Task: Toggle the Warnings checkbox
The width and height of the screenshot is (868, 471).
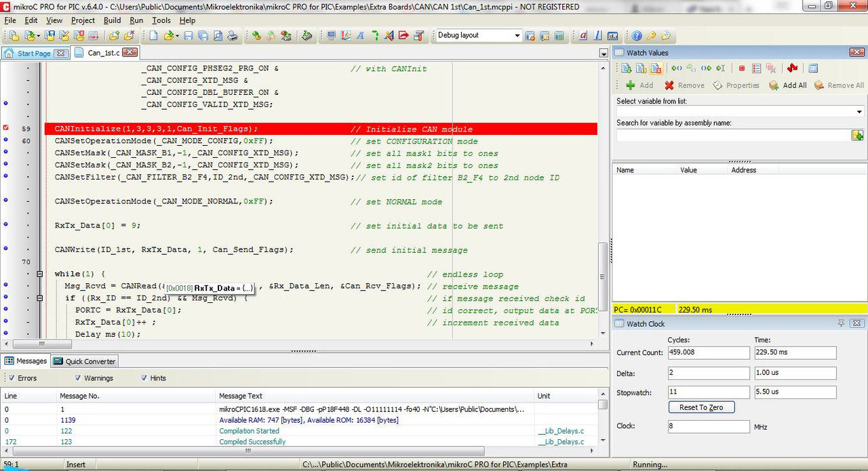Action: (x=78, y=378)
